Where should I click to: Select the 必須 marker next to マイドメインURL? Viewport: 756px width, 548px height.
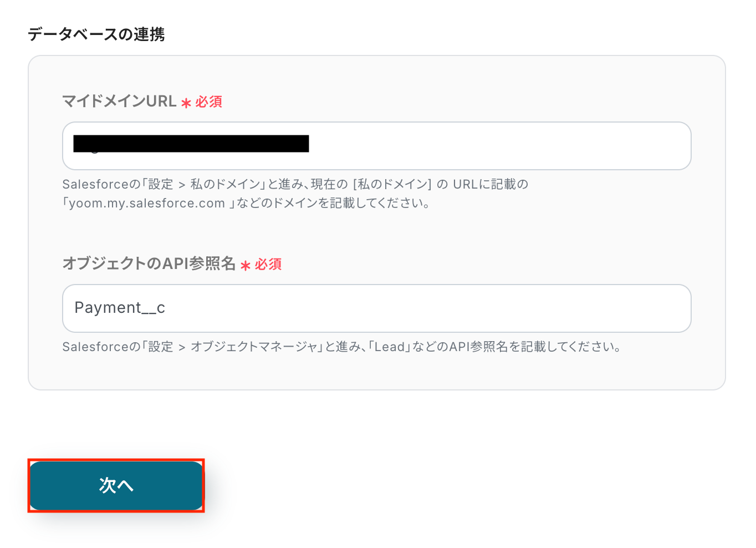coord(209,102)
